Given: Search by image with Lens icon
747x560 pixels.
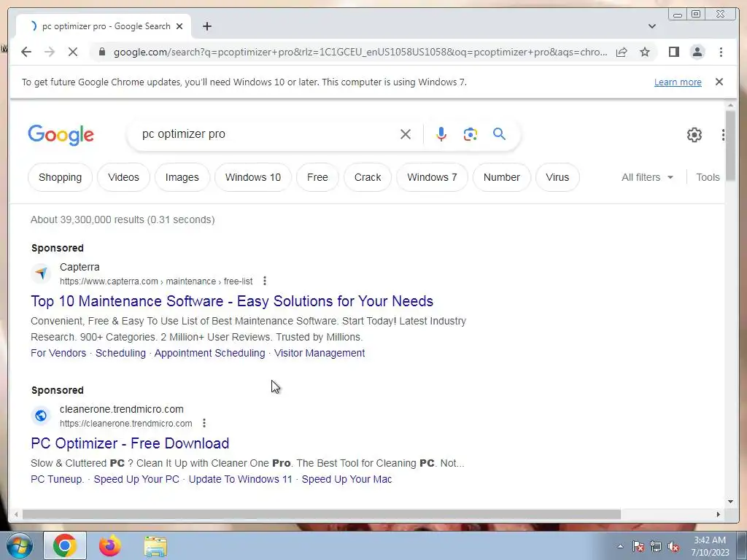Looking at the screenshot, I should click(x=471, y=134).
